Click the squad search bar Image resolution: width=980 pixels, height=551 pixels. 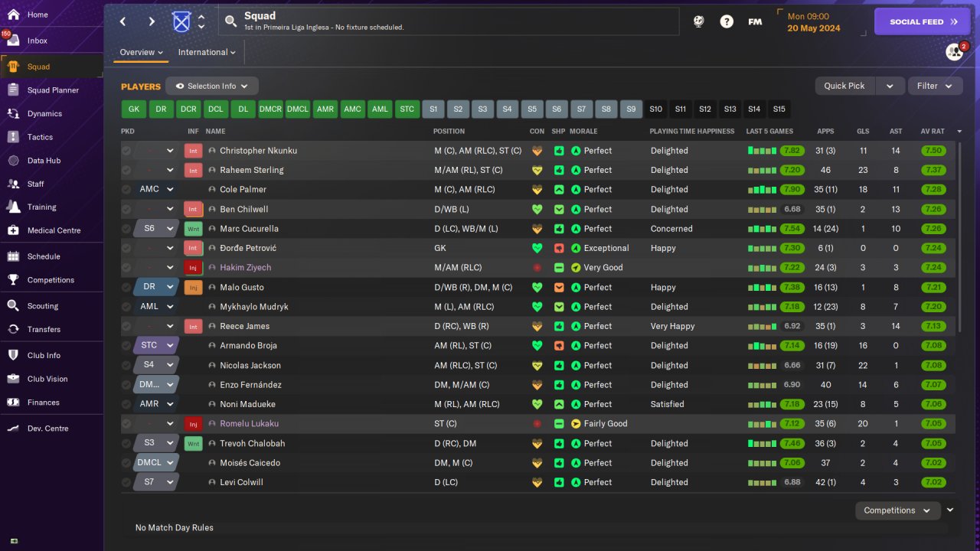click(449, 21)
